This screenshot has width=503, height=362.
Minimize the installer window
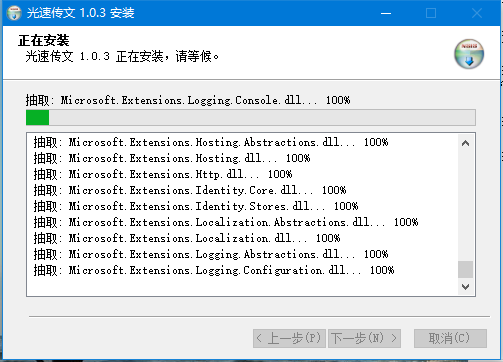[x=386, y=13]
